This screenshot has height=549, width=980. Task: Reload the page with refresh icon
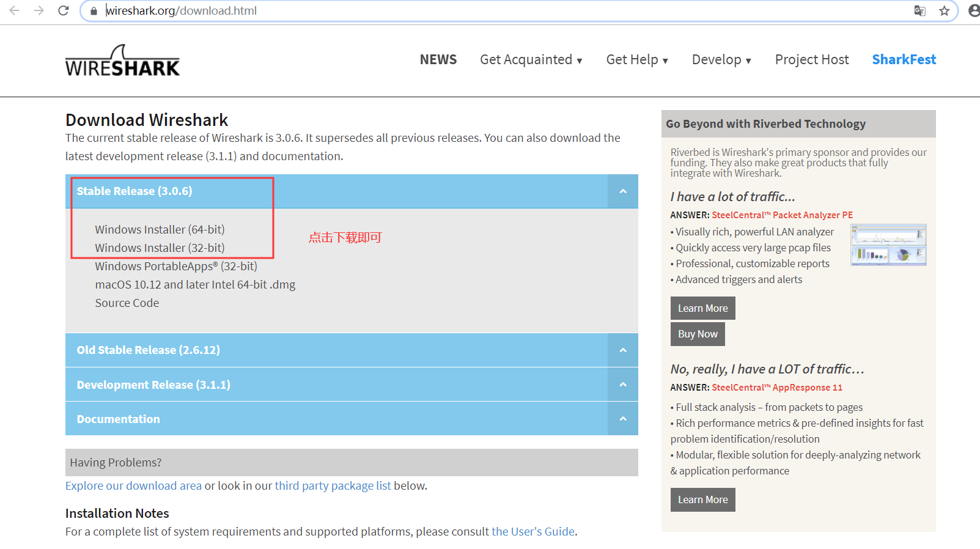coord(64,10)
